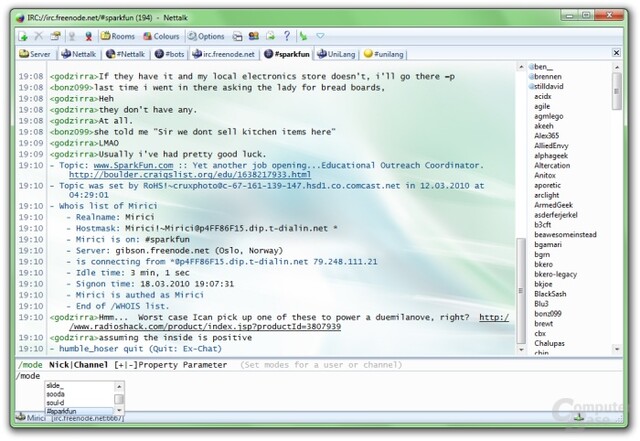Open the Colours settings
Viewport: 640px width, 441px height.
tap(161, 36)
